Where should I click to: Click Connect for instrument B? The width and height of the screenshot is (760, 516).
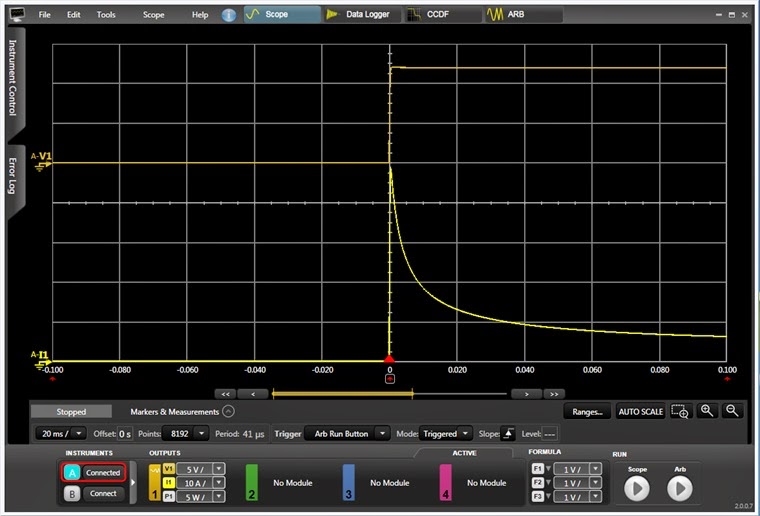[x=103, y=494]
